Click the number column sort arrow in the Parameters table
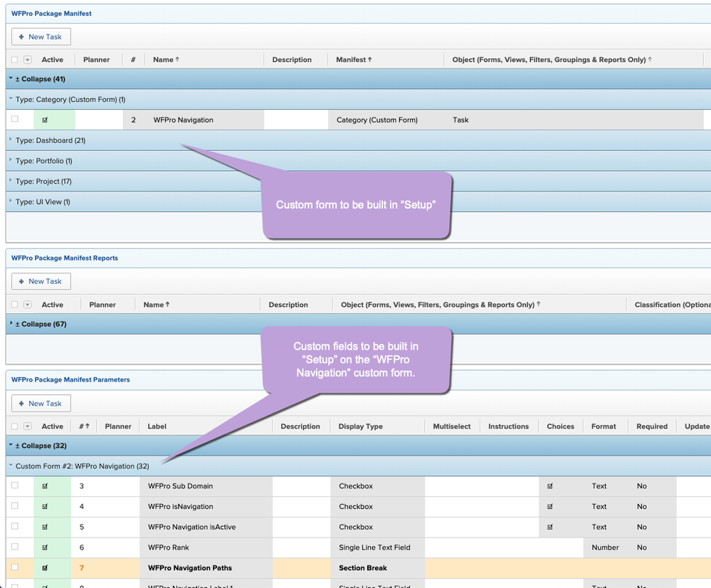The width and height of the screenshot is (711, 588). 87,426
